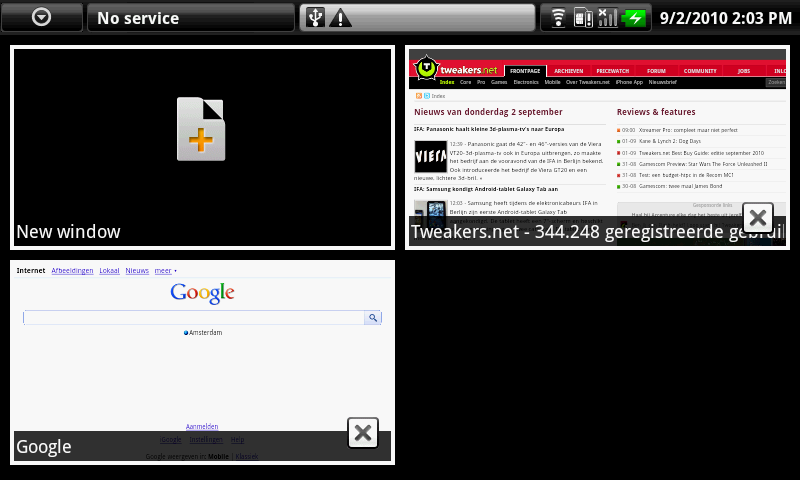The width and height of the screenshot is (800, 480).
Task: Click Games submenu item on Tweakers
Action: click(x=499, y=82)
